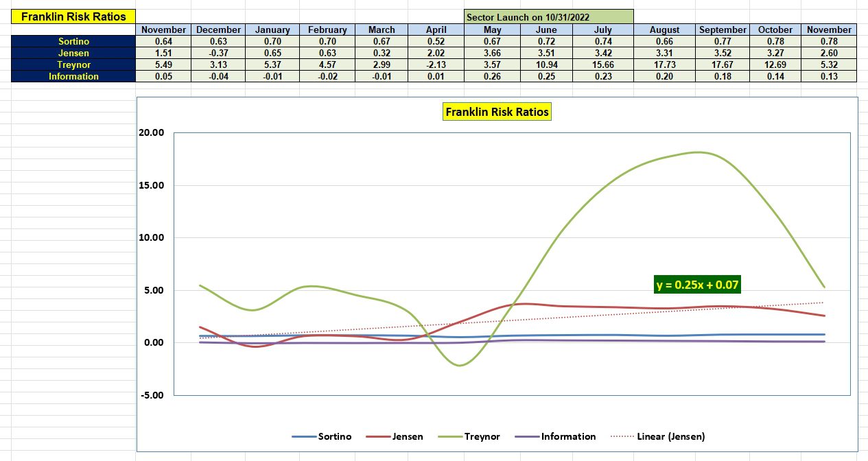Select the Information row header cell
The width and height of the screenshot is (868, 461).
click(73, 76)
